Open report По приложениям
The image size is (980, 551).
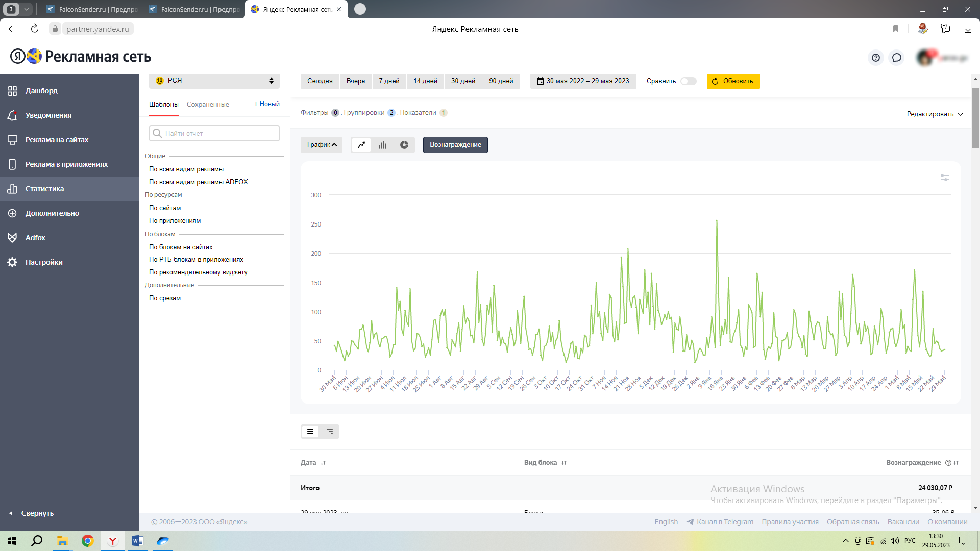point(175,221)
